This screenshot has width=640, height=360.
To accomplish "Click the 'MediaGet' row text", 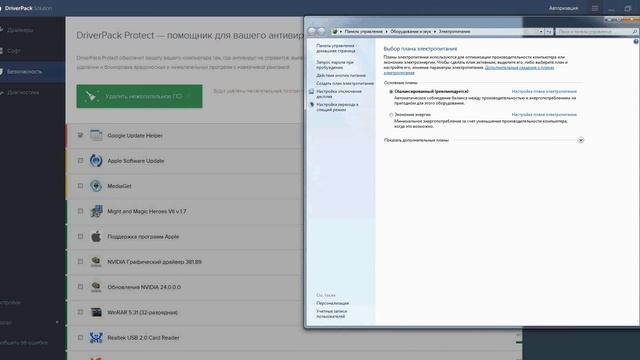I will click(119, 186).
